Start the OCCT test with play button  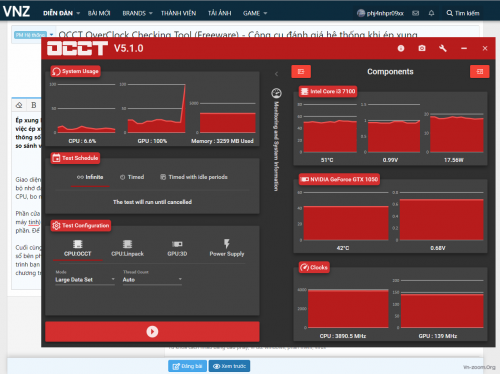click(152, 331)
